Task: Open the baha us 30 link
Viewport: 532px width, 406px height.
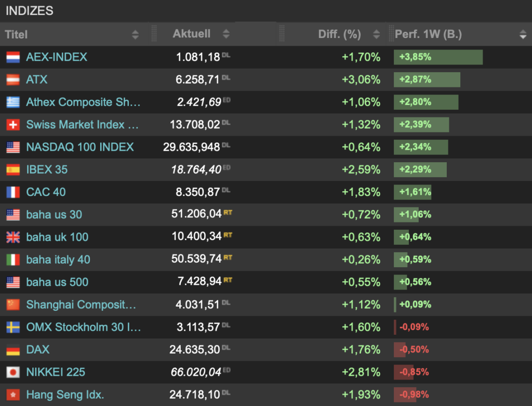Action: click(54, 215)
